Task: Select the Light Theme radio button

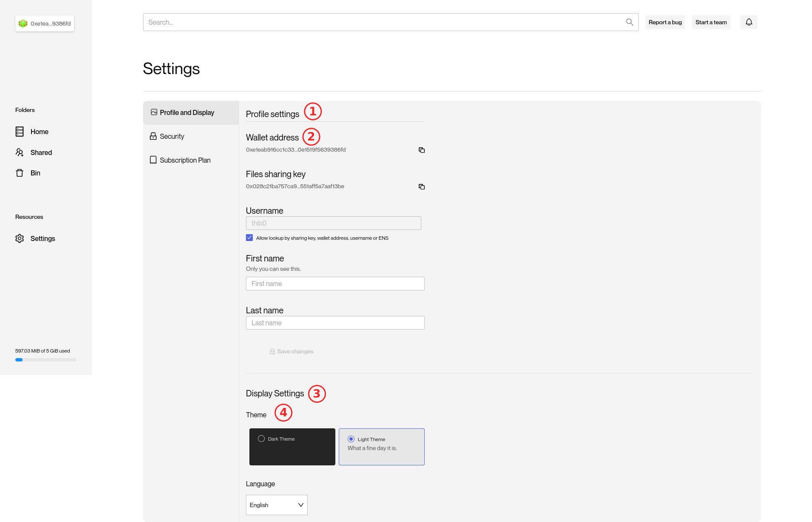Action: click(351, 439)
